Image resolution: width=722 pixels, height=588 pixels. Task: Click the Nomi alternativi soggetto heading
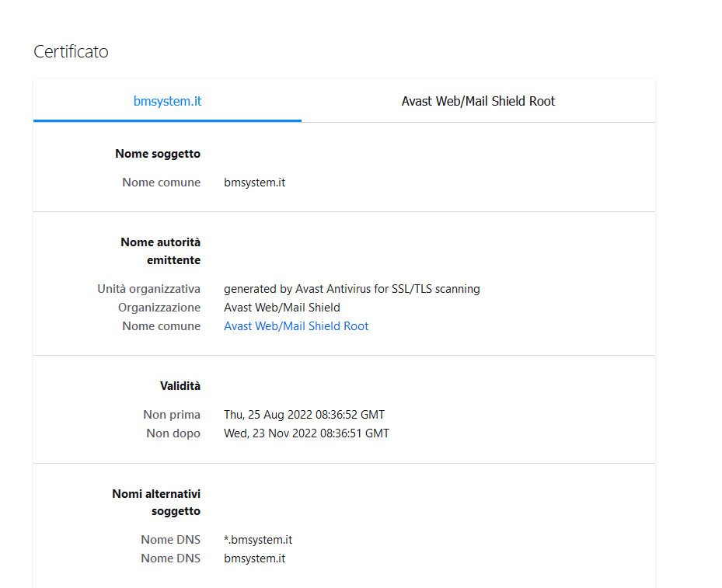(156, 502)
